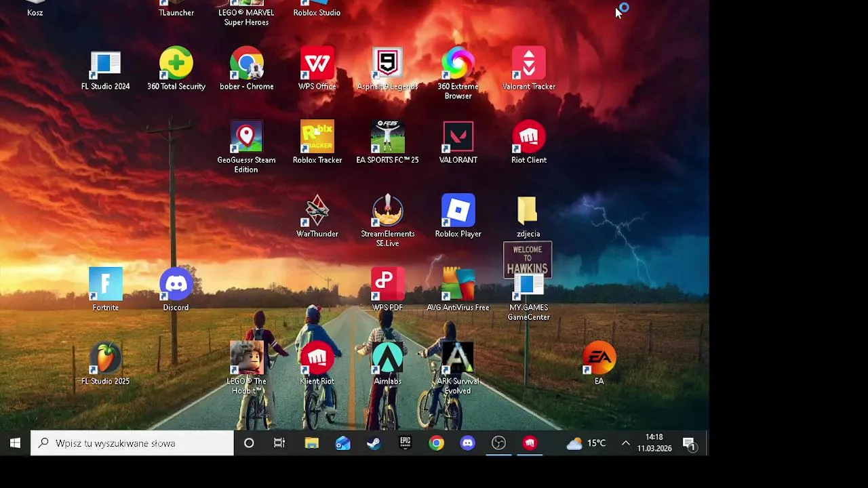Open Google Chrome from taskbar

coord(436,443)
